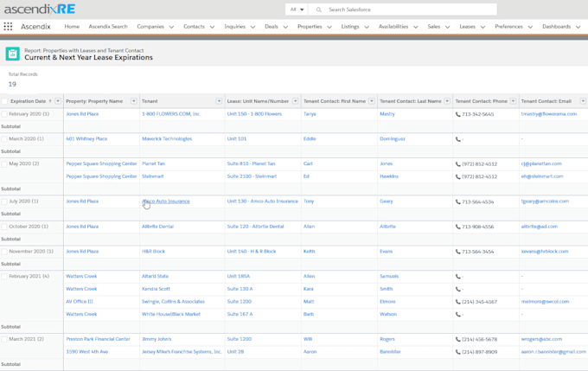Image resolution: width=588 pixels, height=371 pixels.
Task: Toggle the select-all checkbox in the header
Action: [x=4, y=101]
